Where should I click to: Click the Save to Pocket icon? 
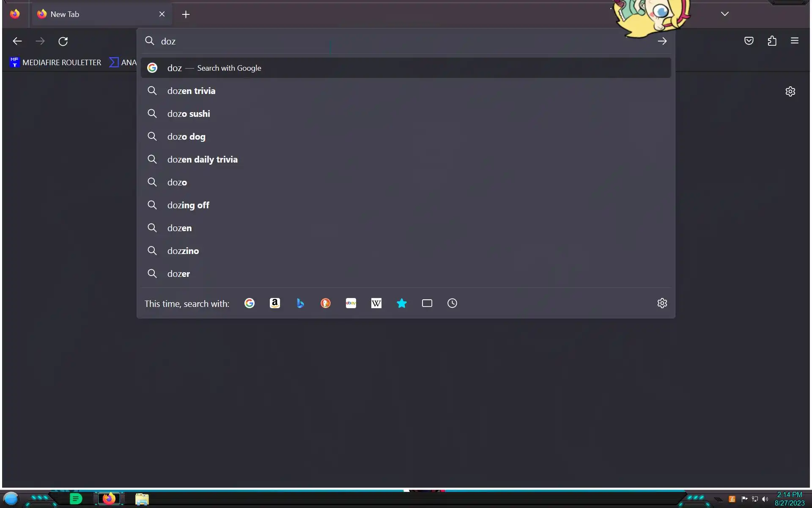[749, 41]
